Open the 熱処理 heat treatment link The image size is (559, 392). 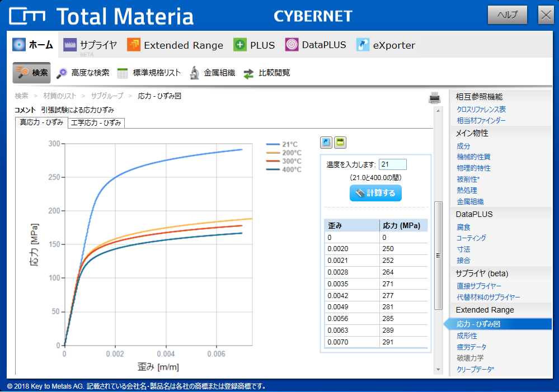click(x=467, y=190)
